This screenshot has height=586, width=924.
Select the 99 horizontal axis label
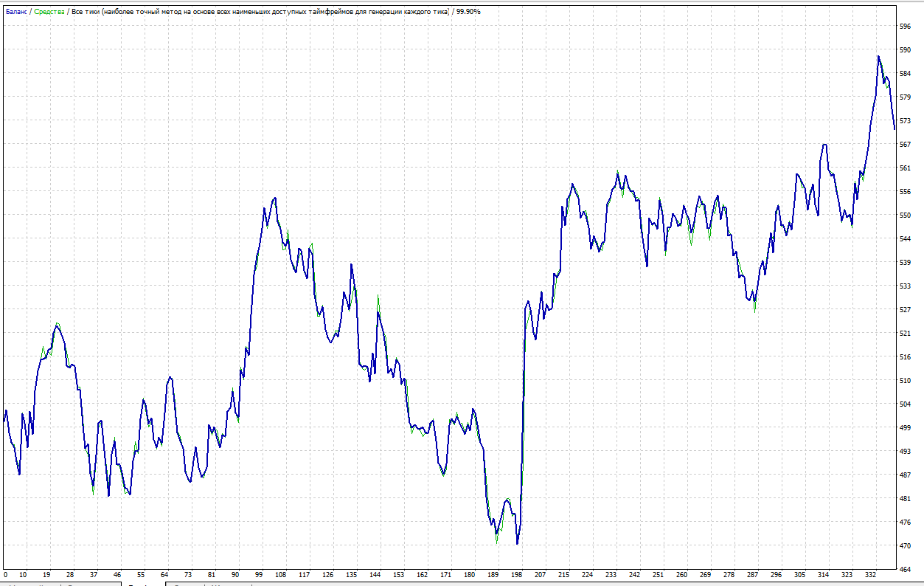[x=259, y=574]
